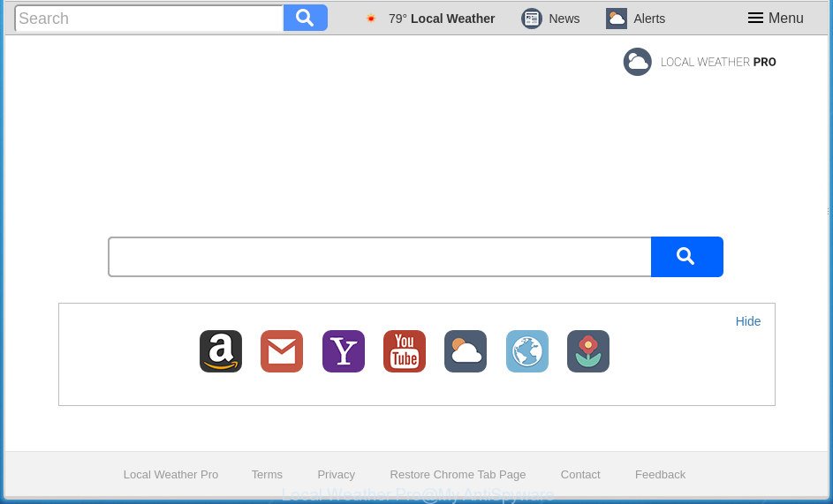Click the hamburger Menu icon
The height and width of the screenshot is (504, 833).
click(x=755, y=18)
